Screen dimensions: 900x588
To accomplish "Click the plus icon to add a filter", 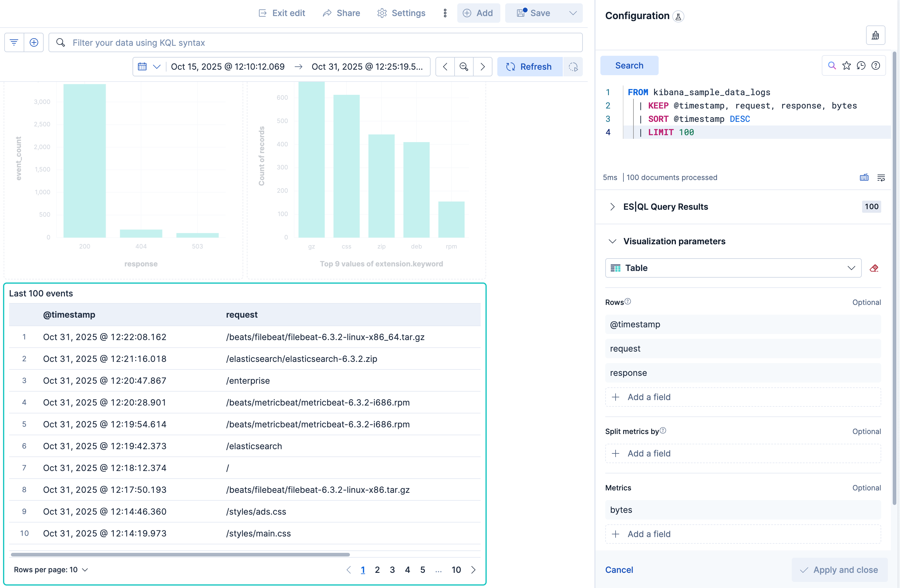I will (34, 42).
